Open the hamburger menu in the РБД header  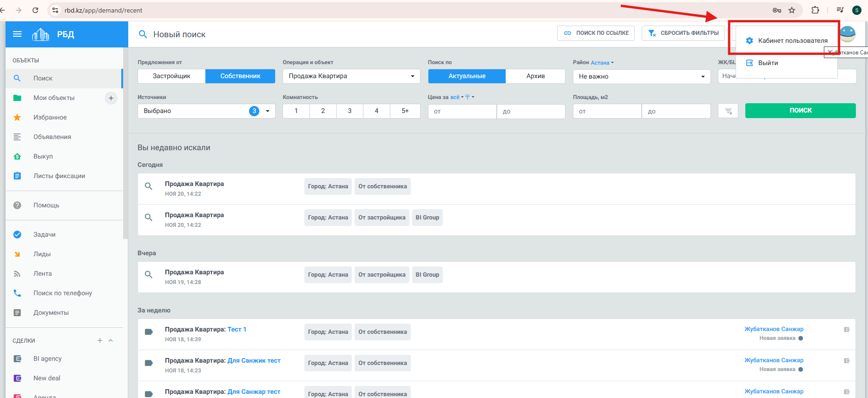(x=17, y=34)
